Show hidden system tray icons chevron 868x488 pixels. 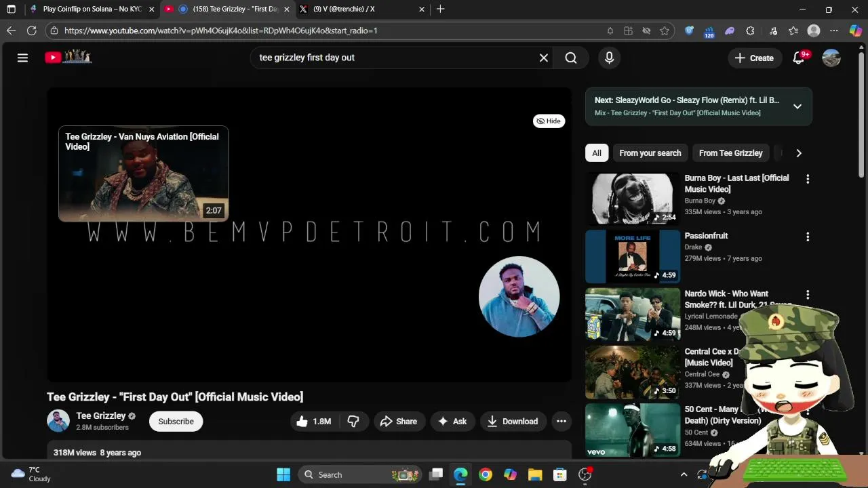click(684, 474)
